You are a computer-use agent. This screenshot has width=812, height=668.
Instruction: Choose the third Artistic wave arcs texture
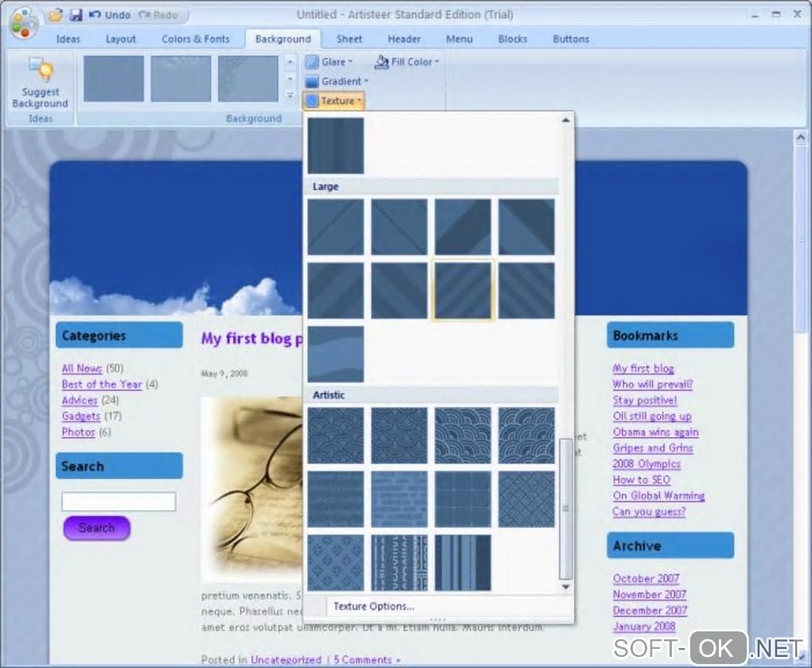coord(463,436)
